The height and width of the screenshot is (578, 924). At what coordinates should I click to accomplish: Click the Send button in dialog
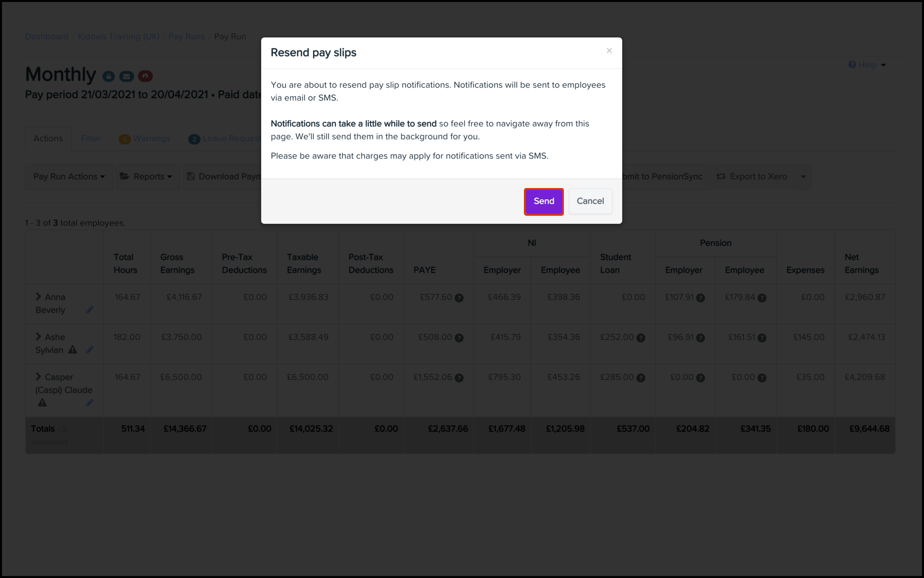tap(543, 202)
